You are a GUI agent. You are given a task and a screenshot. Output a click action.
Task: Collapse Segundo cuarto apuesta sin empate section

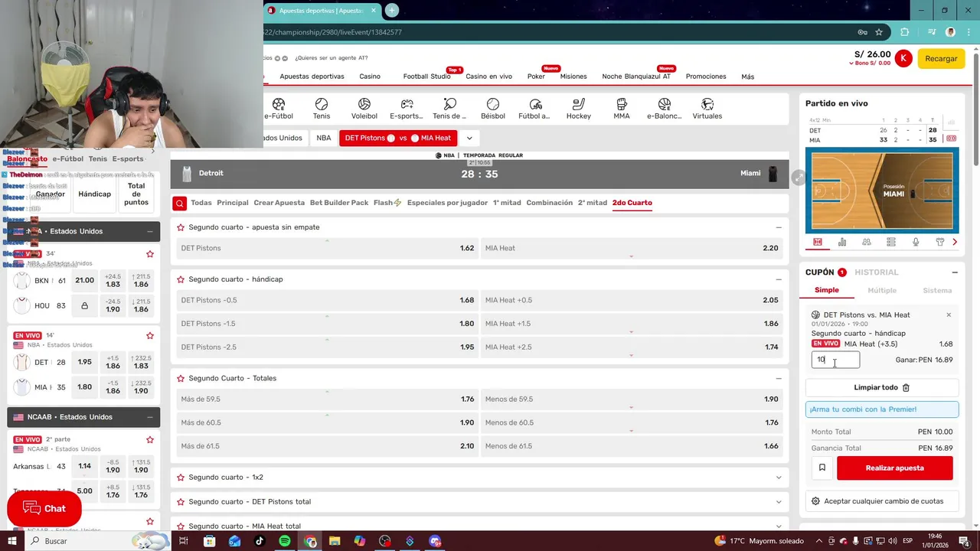pyautogui.click(x=779, y=227)
